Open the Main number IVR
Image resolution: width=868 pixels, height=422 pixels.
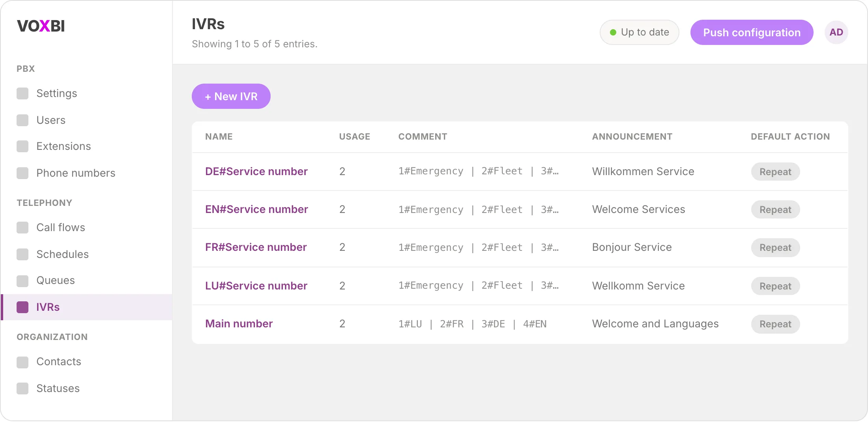pyautogui.click(x=239, y=324)
